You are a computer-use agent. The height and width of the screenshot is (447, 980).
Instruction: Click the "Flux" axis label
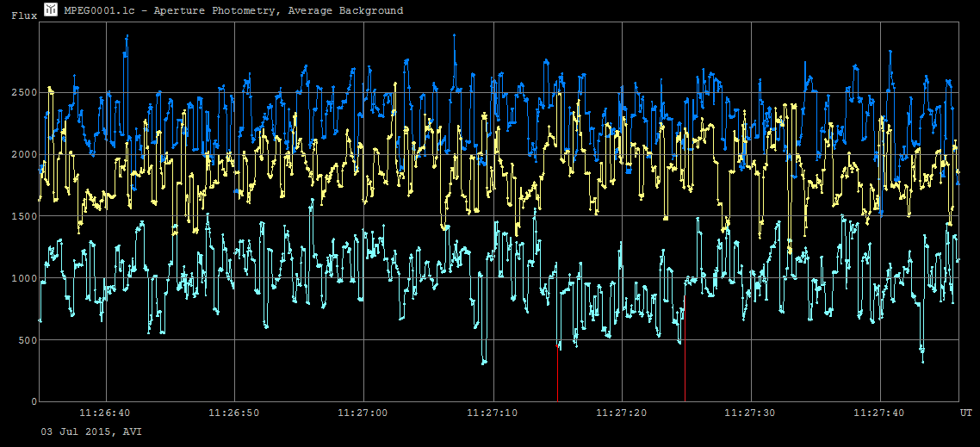pos(24,16)
